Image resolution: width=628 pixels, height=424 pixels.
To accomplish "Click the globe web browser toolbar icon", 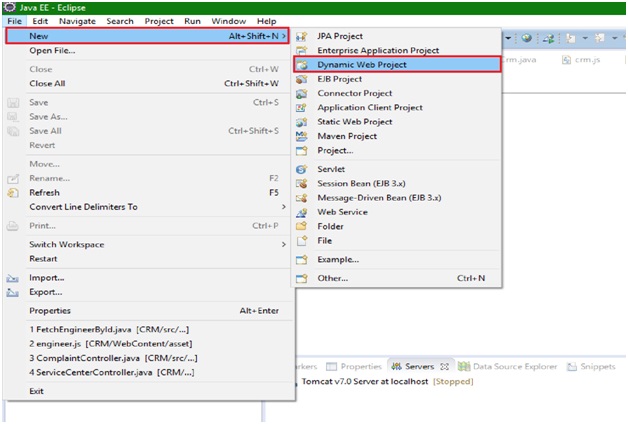I will tap(527, 38).
